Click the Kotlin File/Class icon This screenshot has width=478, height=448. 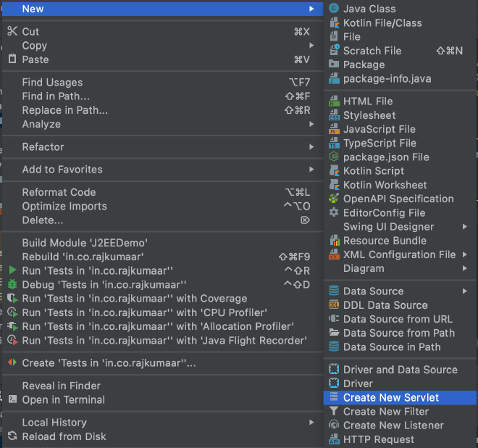tap(334, 23)
